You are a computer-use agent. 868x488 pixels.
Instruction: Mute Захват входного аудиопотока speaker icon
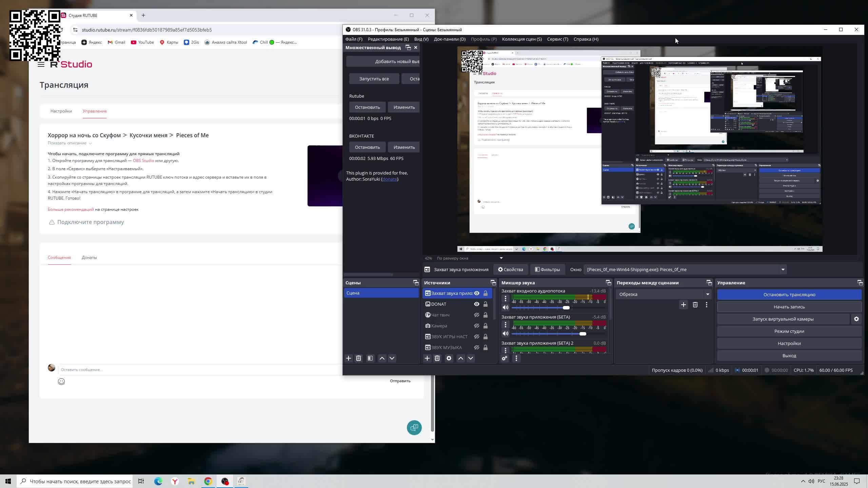tap(506, 307)
